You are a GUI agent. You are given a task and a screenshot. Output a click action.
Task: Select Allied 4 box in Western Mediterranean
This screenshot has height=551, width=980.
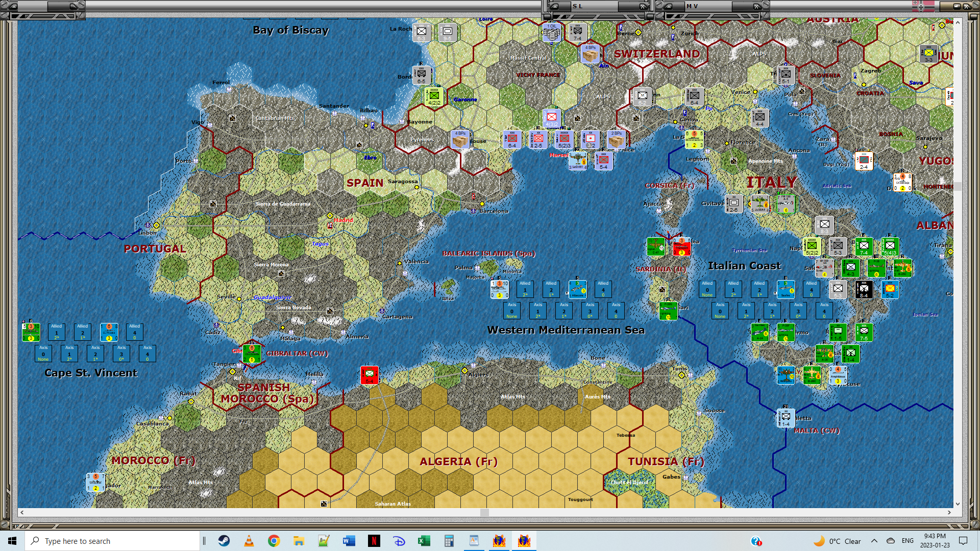pos(603,289)
